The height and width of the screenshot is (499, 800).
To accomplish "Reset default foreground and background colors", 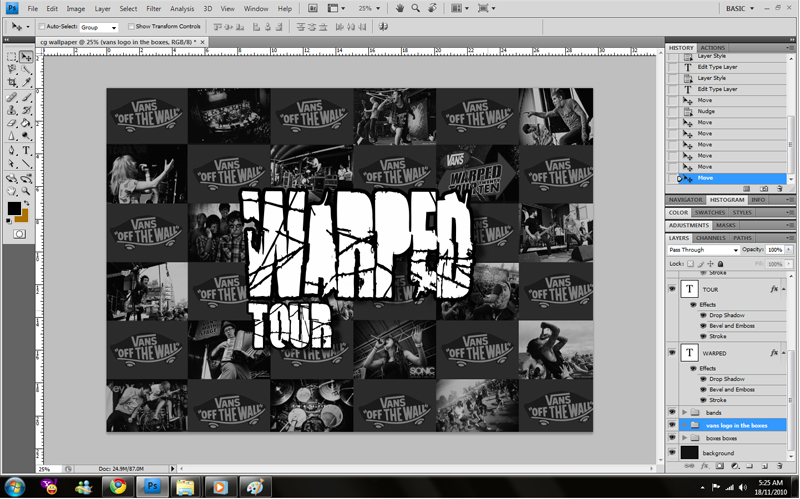I will (x=9, y=221).
